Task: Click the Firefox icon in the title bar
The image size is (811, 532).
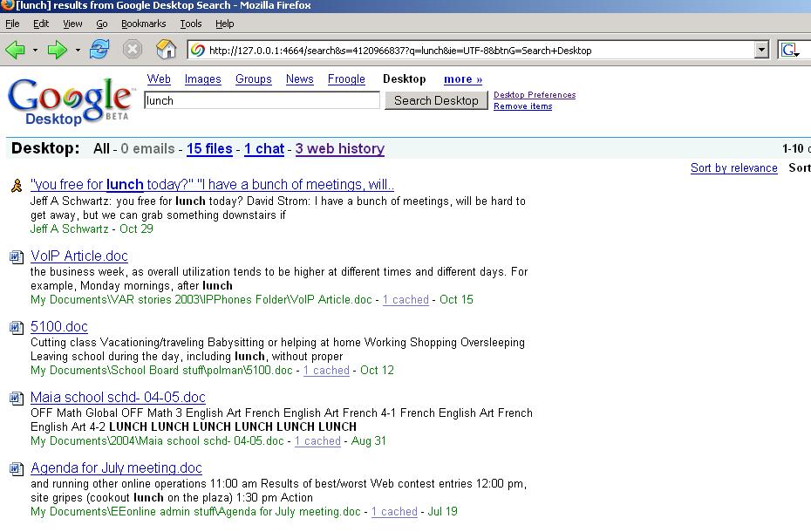Action: (x=7, y=5)
